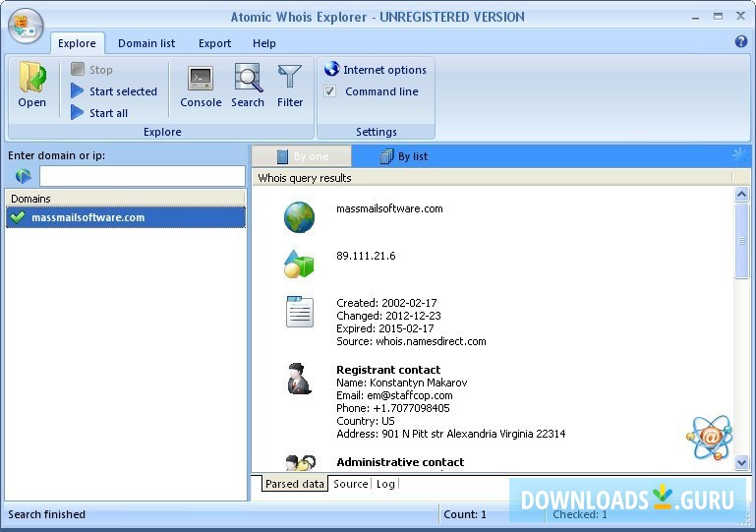Click the atom @ logo icon
Screen dimensions: 756x532
pyautogui.click(x=710, y=438)
